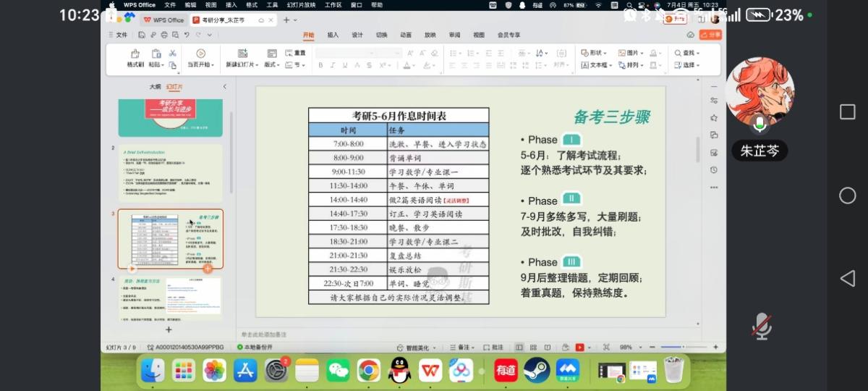Switch to the Insert (插入) ribbon tab
This screenshot has width=868, height=391.
333,35
